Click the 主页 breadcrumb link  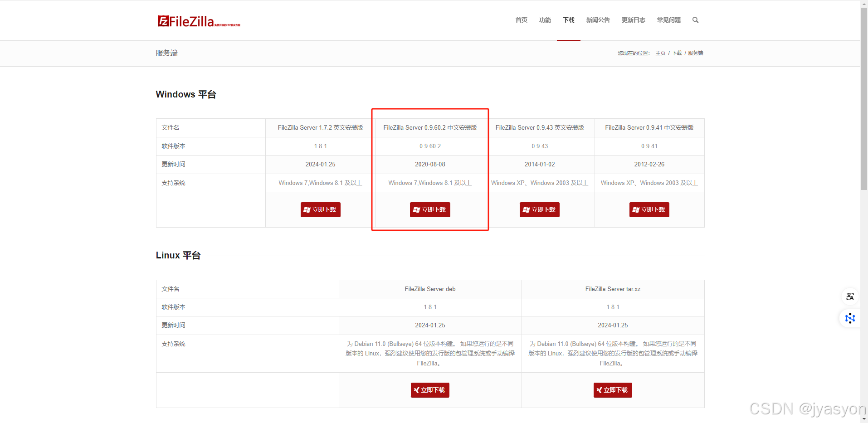click(x=660, y=53)
